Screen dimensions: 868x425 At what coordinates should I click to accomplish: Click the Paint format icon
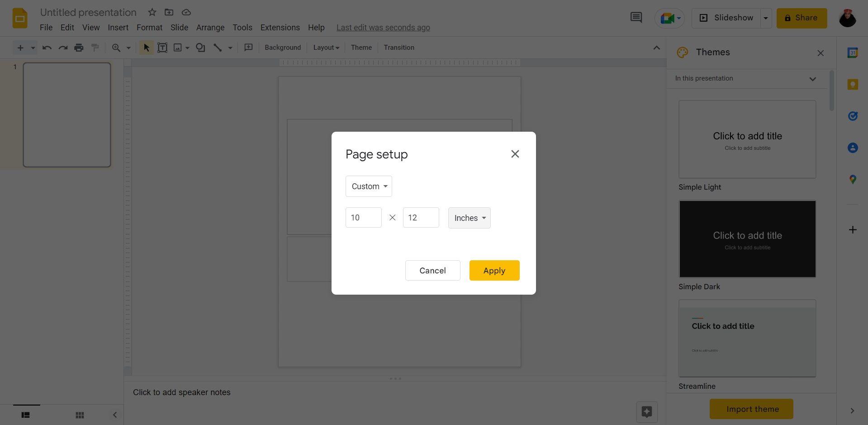[95, 48]
